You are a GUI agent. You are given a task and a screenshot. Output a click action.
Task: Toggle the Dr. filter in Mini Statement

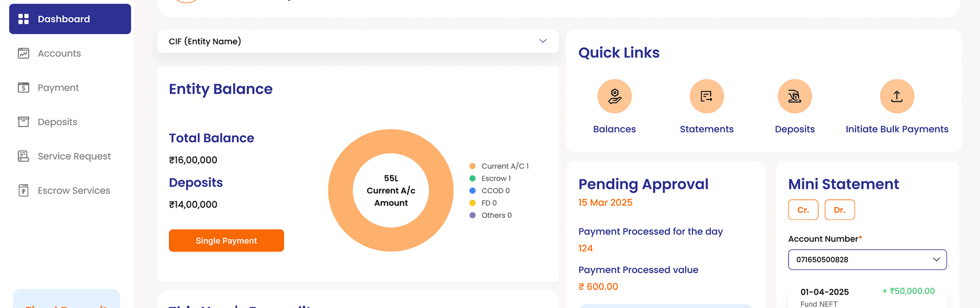click(839, 210)
